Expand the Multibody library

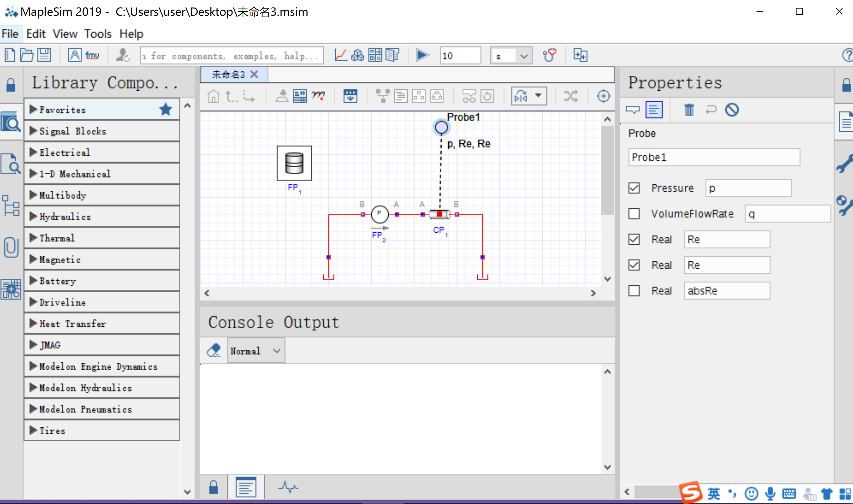(102, 195)
